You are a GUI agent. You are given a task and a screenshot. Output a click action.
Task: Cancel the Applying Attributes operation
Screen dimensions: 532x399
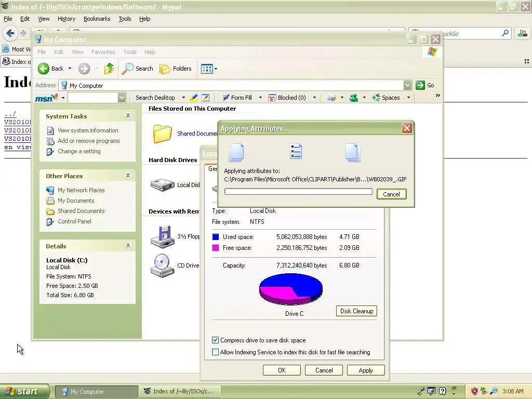391,194
